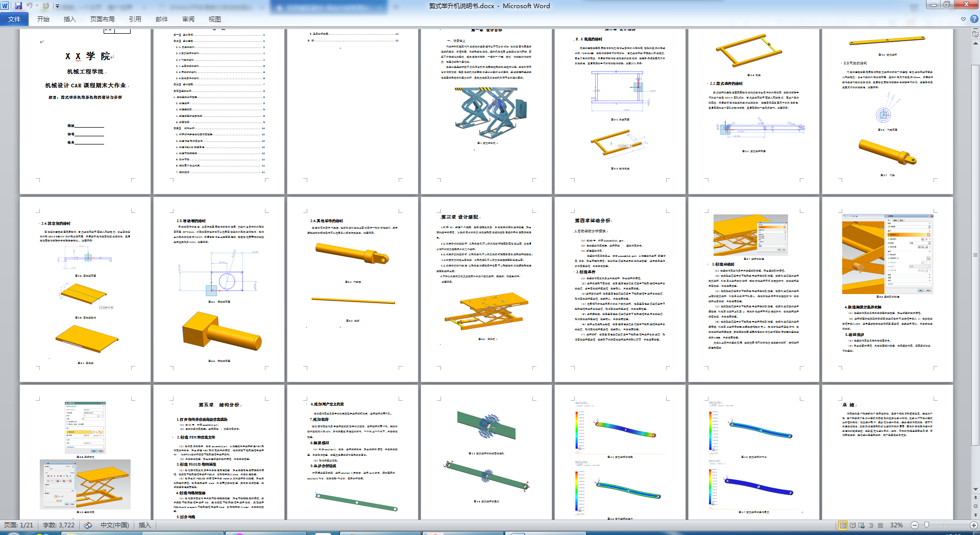Click the 32% zoom level button
Image resolution: width=980 pixels, height=535 pixels.
coord(896,525)
